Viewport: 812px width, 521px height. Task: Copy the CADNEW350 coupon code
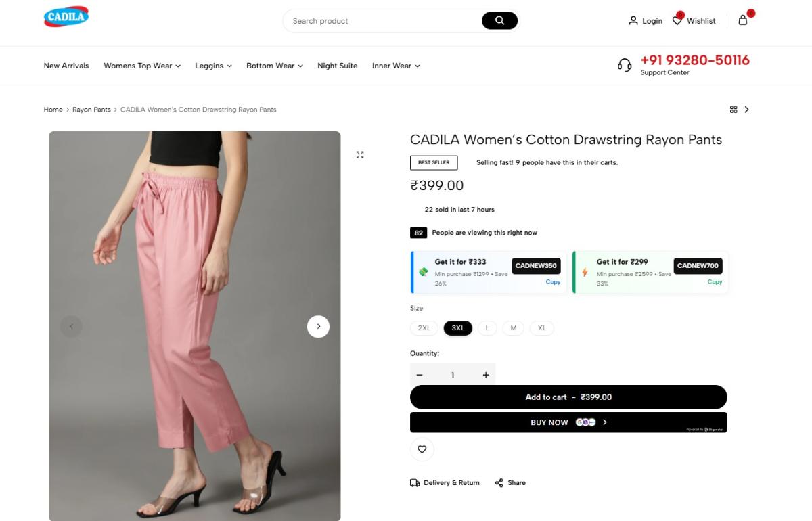553,282
